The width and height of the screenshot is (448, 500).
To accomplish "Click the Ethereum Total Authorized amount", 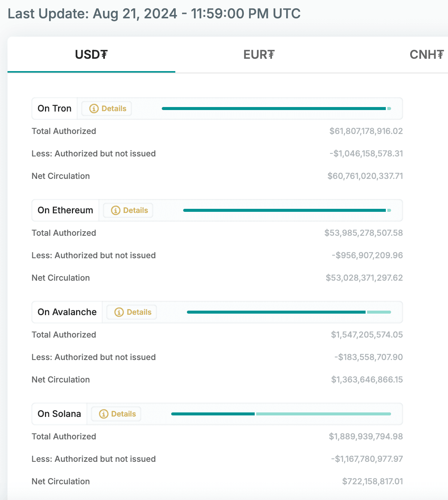I will [364, 233].
